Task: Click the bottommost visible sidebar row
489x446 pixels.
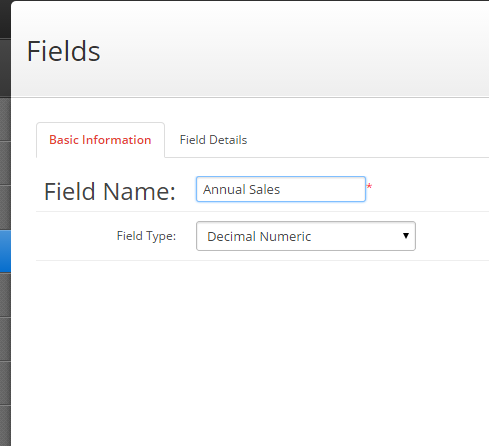Action: (x=5, y=426)
